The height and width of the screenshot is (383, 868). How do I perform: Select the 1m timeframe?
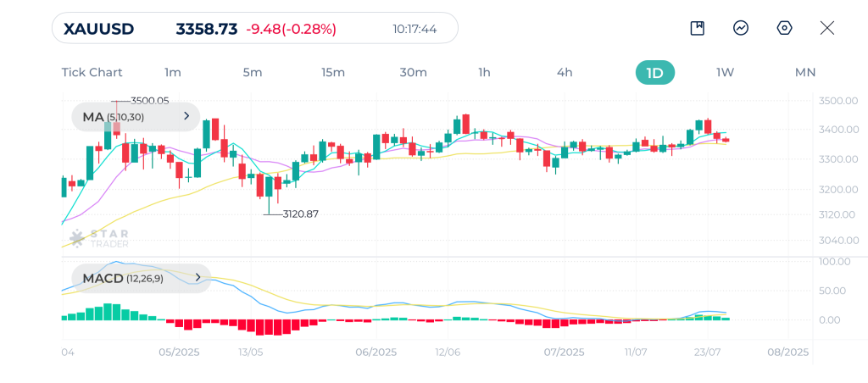pyautogui.click(x=173, y=72)
